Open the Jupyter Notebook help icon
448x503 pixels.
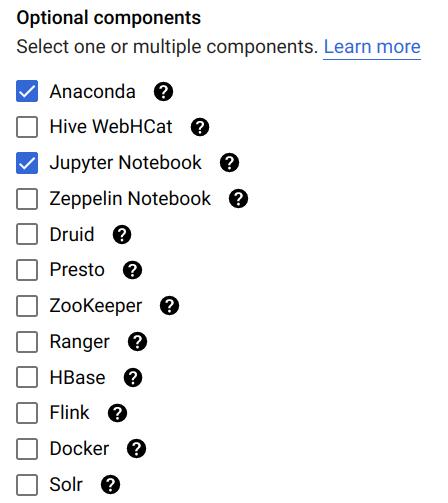tap(229, 163)
